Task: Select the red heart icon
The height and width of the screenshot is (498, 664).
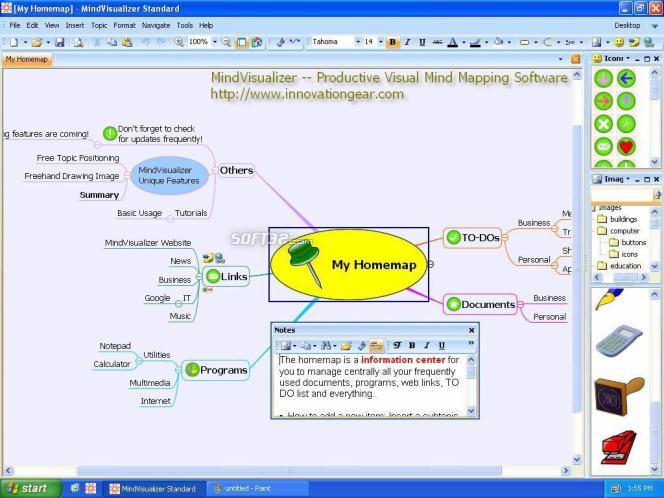Action: [626, 147]
